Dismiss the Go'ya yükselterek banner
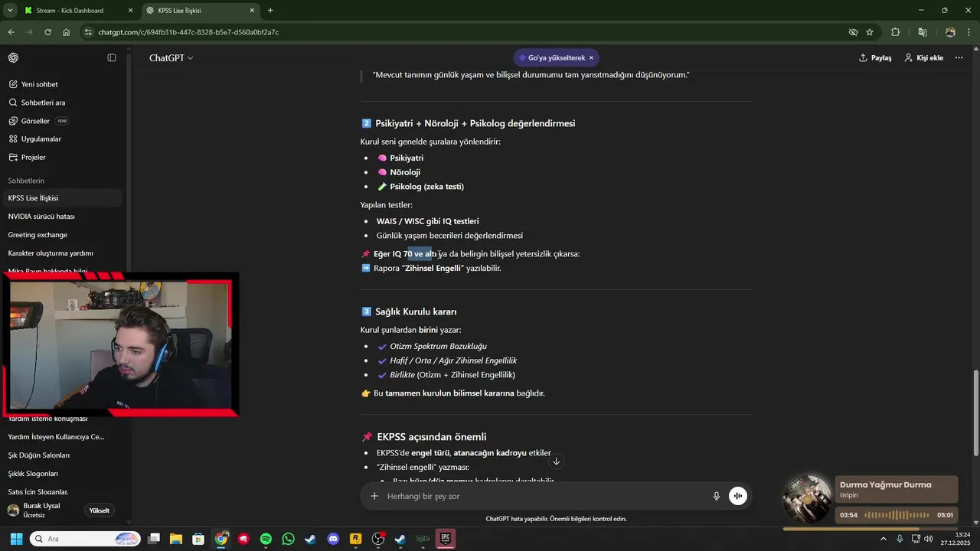The image size is (980, 551). (x=591, y=58)
